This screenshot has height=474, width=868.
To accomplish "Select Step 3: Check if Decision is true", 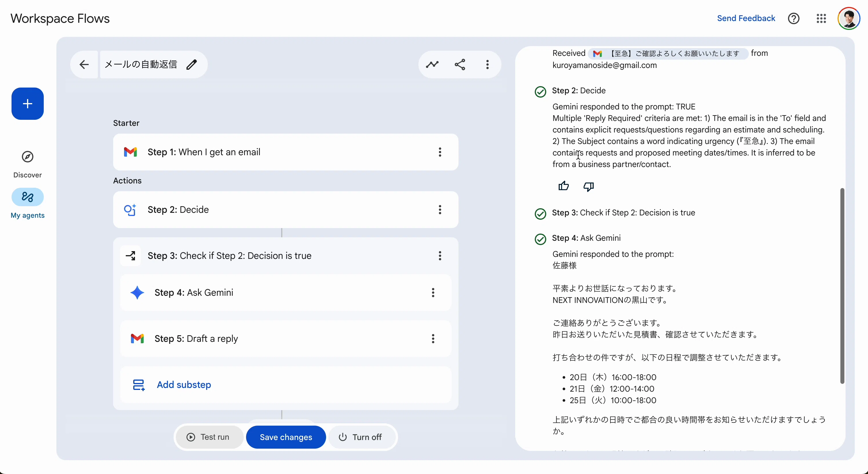I will pyautogui.click(x=286, y=256).
